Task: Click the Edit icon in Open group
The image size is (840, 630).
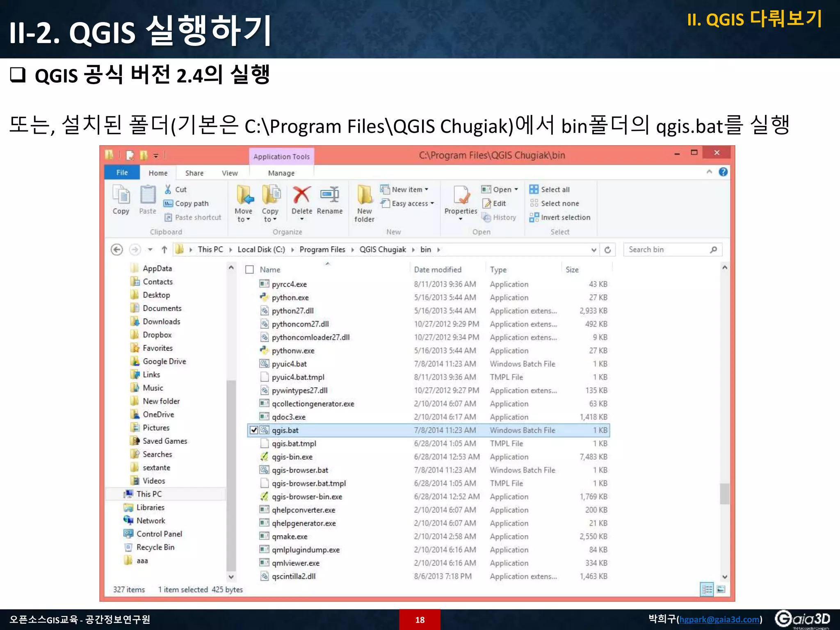Action: (486, 203)
